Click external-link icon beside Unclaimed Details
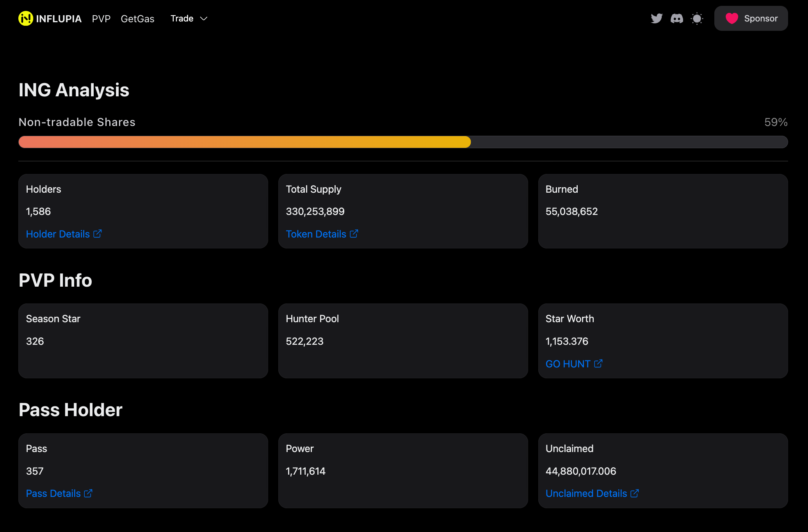The image size is (808, 532). click(x=635, y=493)
